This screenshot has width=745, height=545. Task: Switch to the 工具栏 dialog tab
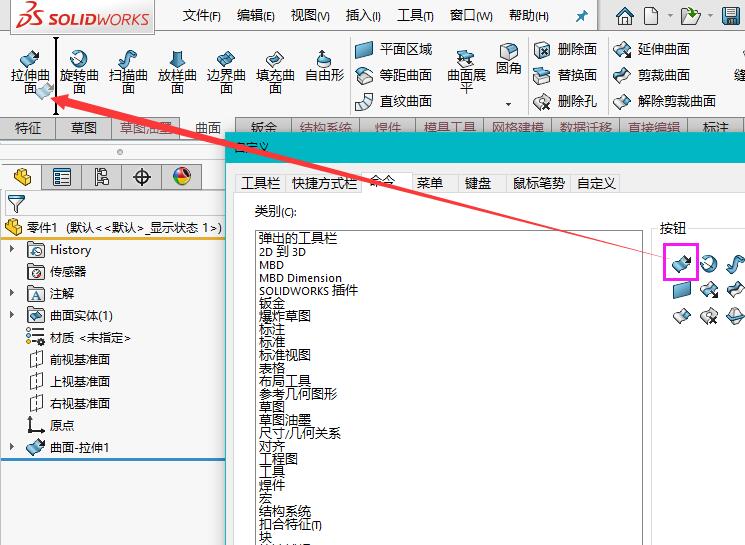260,183
